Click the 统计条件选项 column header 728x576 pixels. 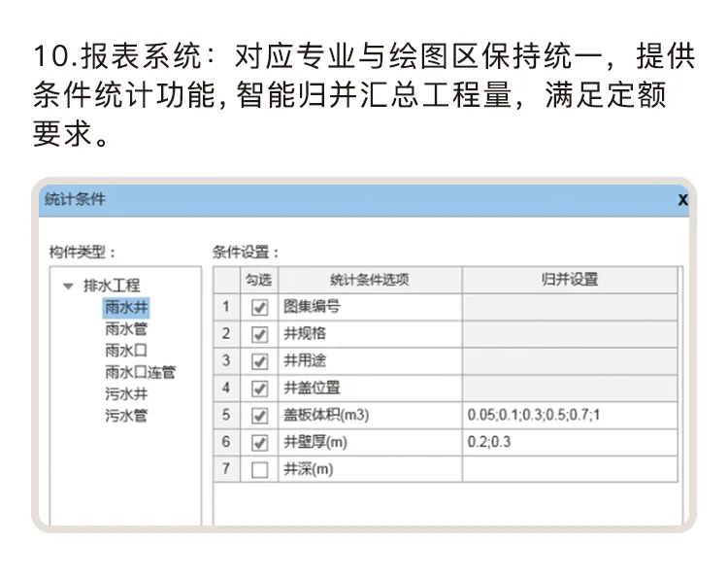[369, 280]
